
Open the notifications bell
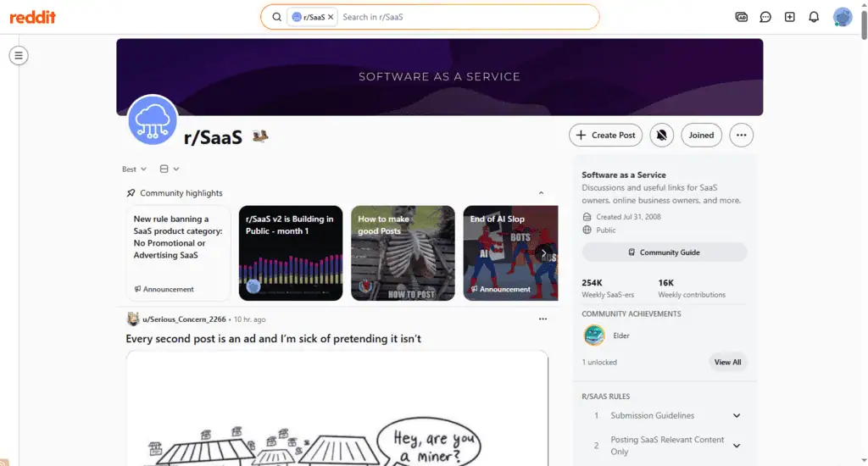[x=813, y=17]
